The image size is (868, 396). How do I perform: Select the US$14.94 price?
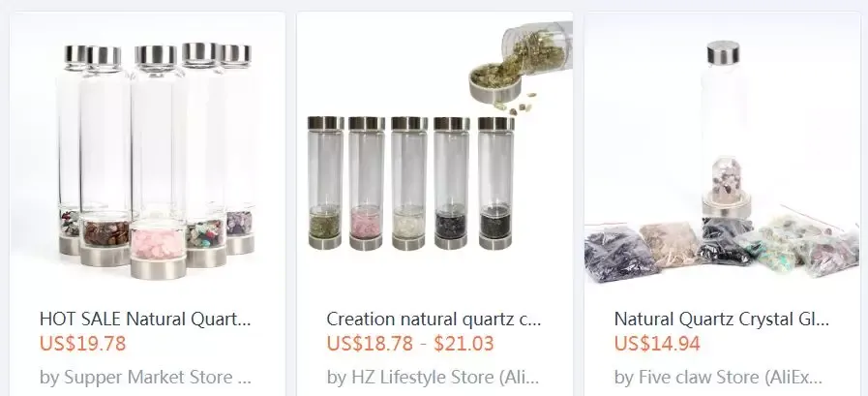(657, 344)
